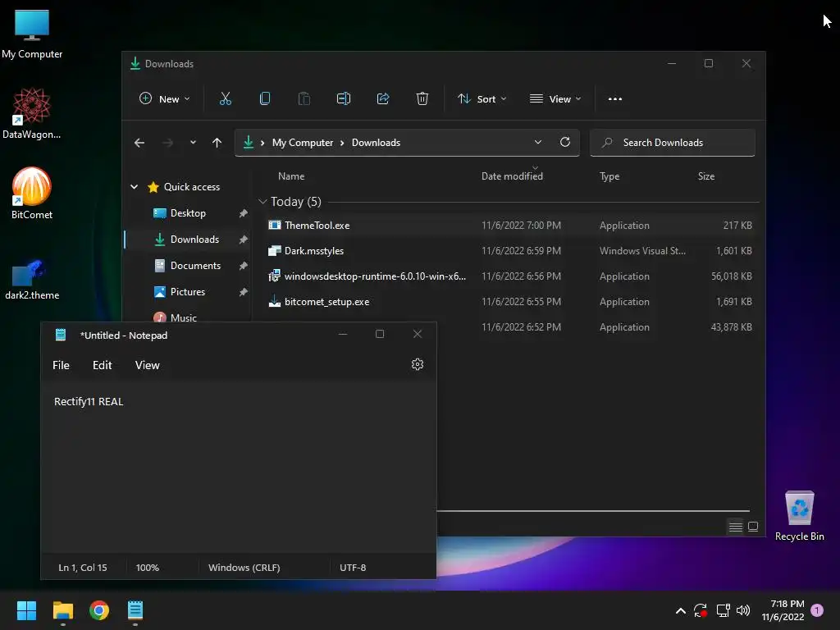Screen dimensions: 840x630
Task: Unpin Desktop using its pin icon
Action: [x=243, y=213]
